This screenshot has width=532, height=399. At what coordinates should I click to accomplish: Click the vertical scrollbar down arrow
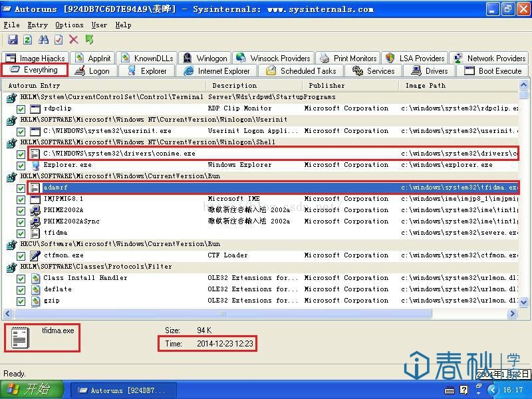click(x=523, y=302)
